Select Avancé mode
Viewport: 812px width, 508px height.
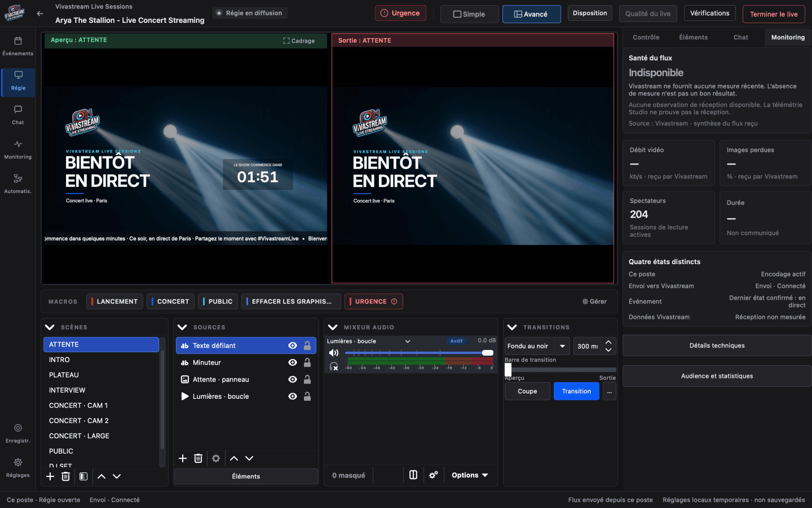tap(531, 14)
